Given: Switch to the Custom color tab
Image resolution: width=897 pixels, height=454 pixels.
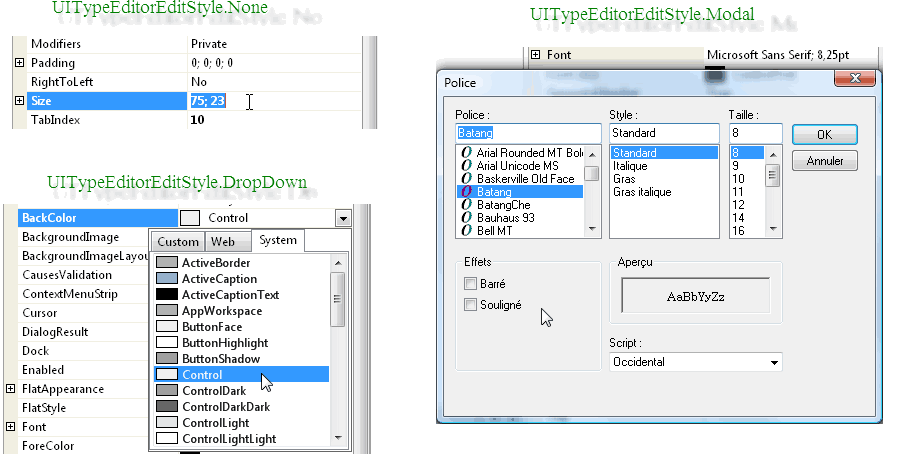Looking at the screenshot, I should [178, 242].
